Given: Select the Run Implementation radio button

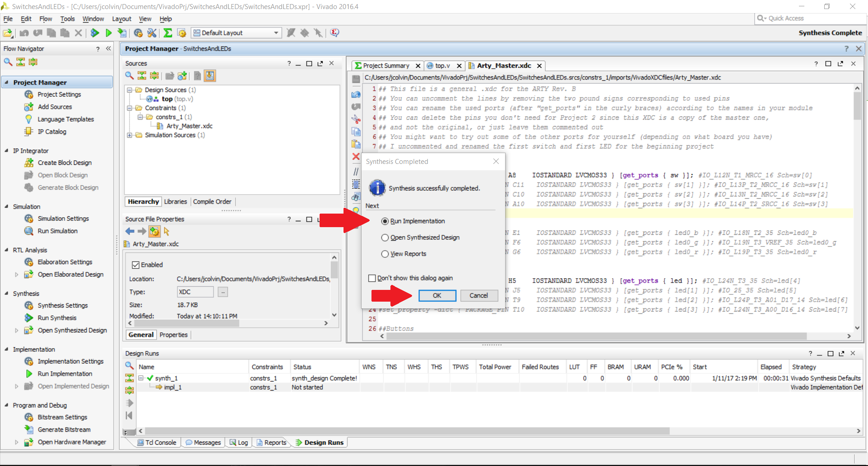Looking at the screenshot, I should click(x=385, y=221).
